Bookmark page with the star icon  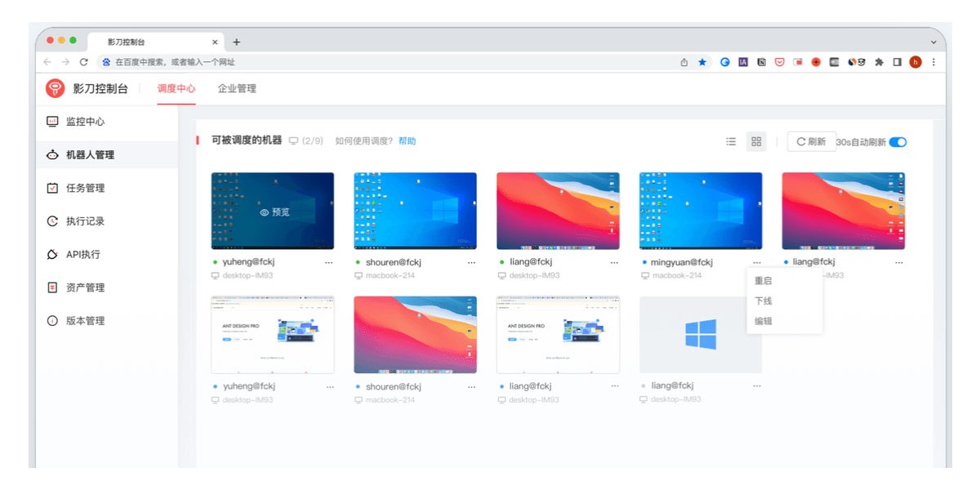[702, 62]
